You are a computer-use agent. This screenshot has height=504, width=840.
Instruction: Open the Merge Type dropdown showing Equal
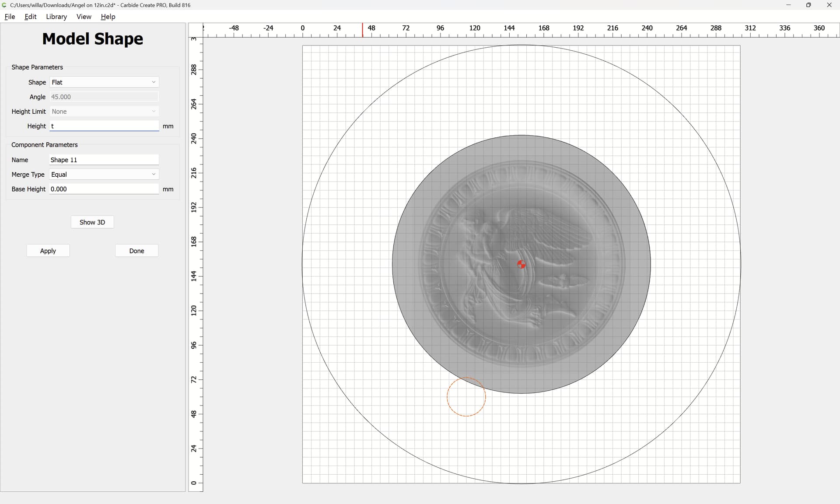(x=104, y=175)
